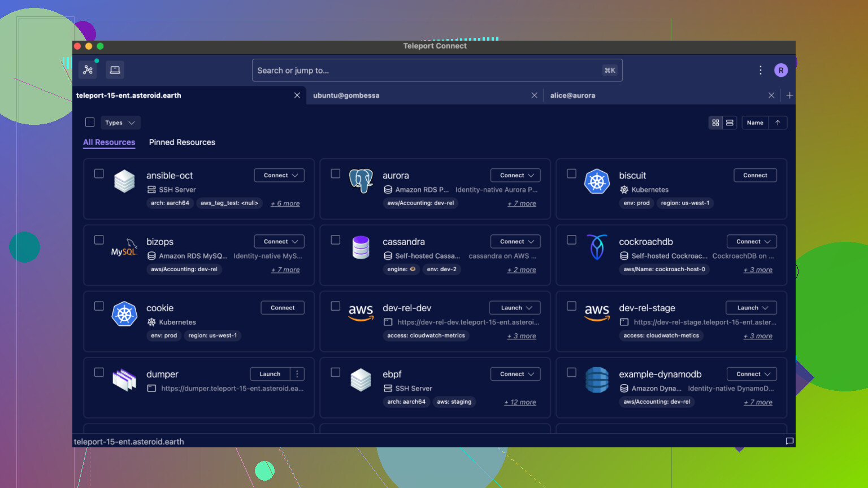Screen dimensions: 868x488
Task: Select the cookie checkbox
Action: pos(99,306)
